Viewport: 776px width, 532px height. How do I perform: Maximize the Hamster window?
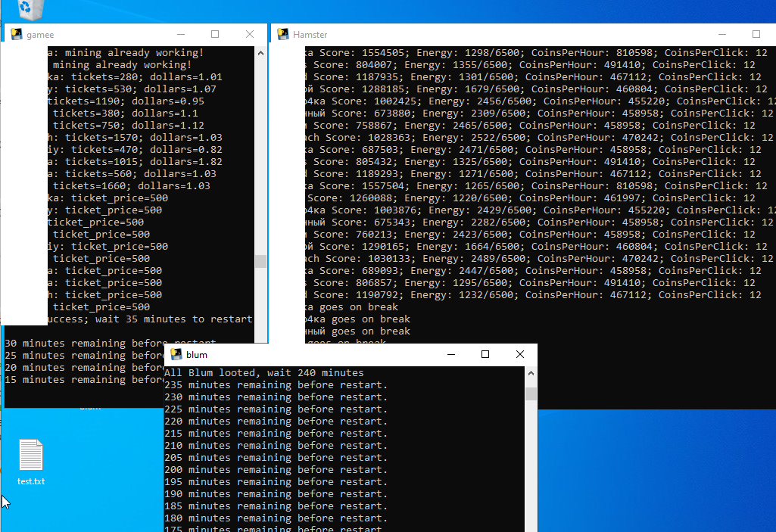tap(756, 34)
